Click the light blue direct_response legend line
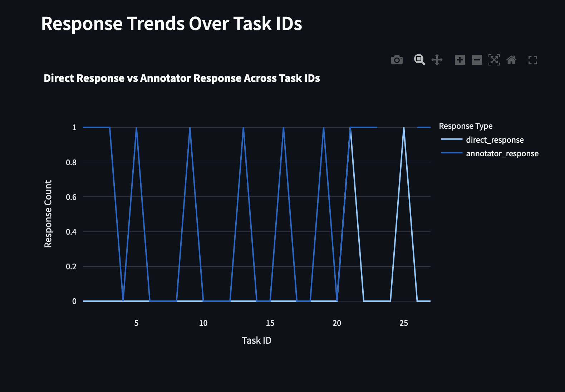The height and width of the screenshot is (392, 565). point(452,139)
